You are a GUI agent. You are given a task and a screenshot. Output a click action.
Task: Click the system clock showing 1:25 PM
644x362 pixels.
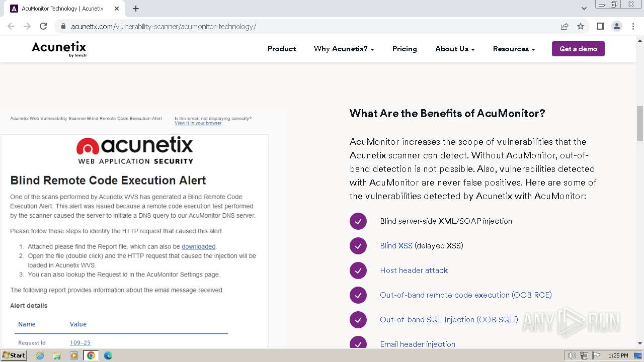pyautogui.click(x=618, y=355)
